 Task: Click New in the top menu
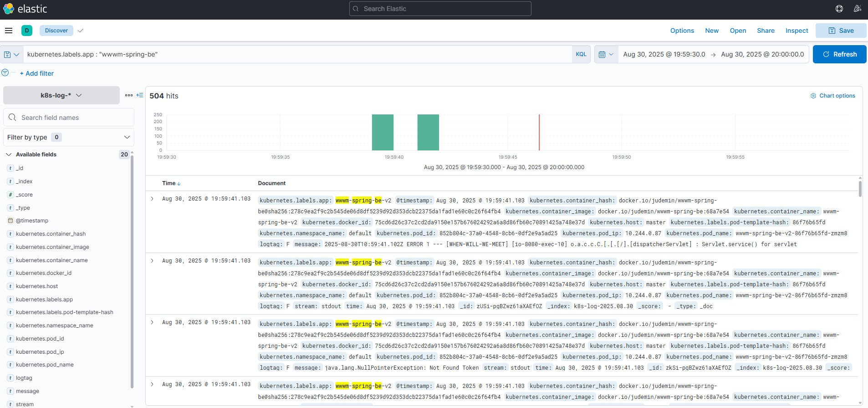tap(712, 31)
